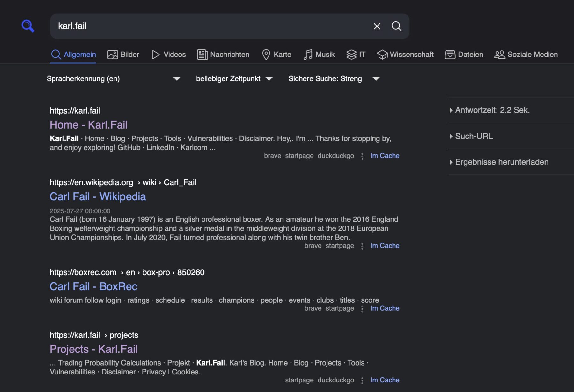Expand Ergebnisse herunterladen section

click(501, 162)
